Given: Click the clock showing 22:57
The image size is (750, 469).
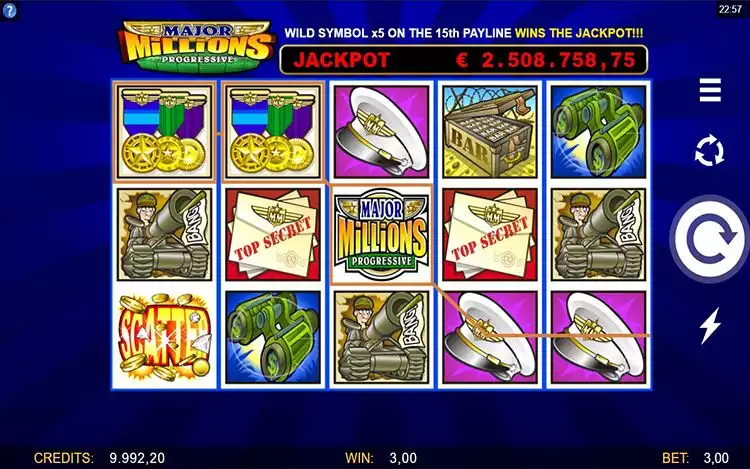Looking at the screenshot, I should click(730, 9).
